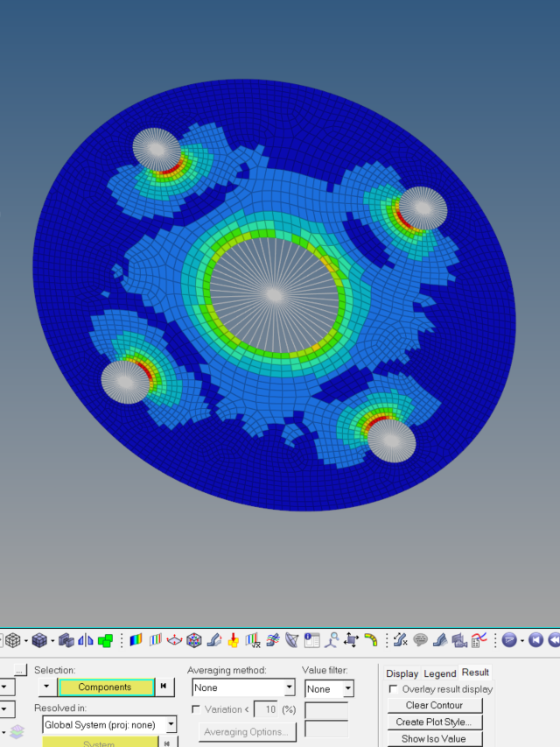Image resolution: width=560 pixels, height=747 pixels.
Task: Click the shaded cube display icon
Action: (39, 640)
